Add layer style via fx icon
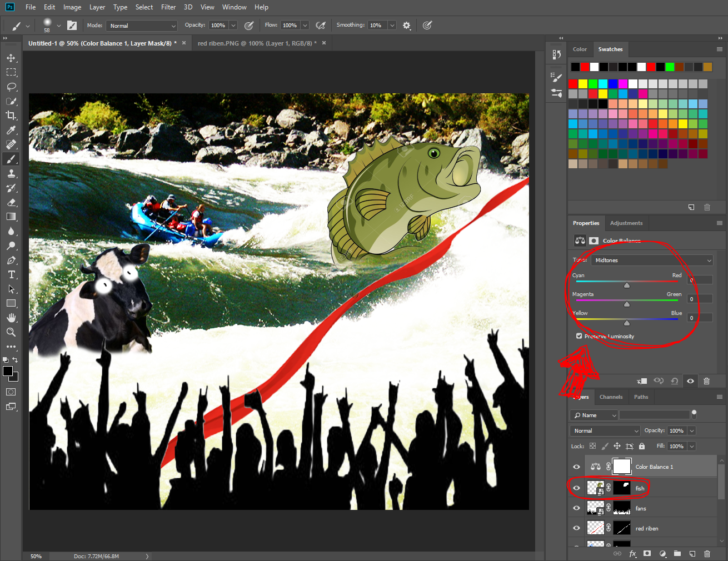The height and width of the screenshot is (561, 728). 632,554
